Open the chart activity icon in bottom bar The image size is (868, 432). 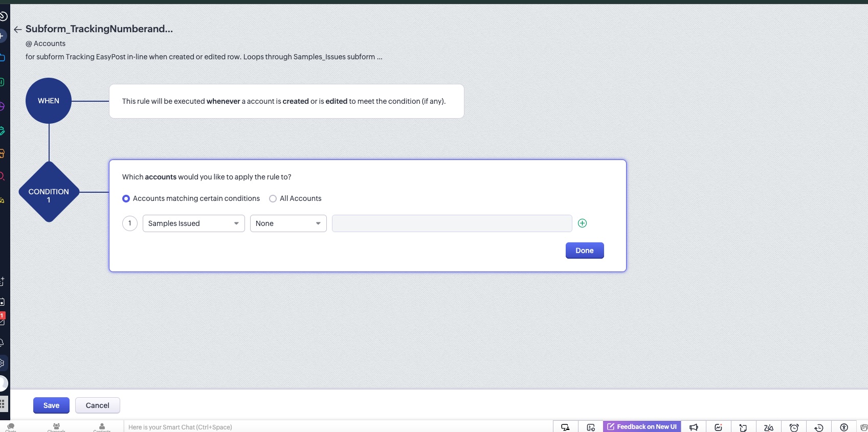[x=718, y=427]
